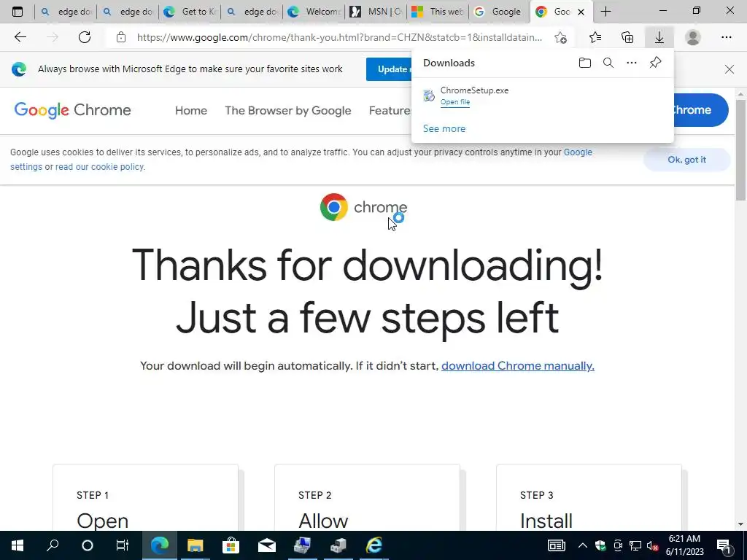Switch to the Welcome tab
The image size is (747, 560).
point(314,12)
